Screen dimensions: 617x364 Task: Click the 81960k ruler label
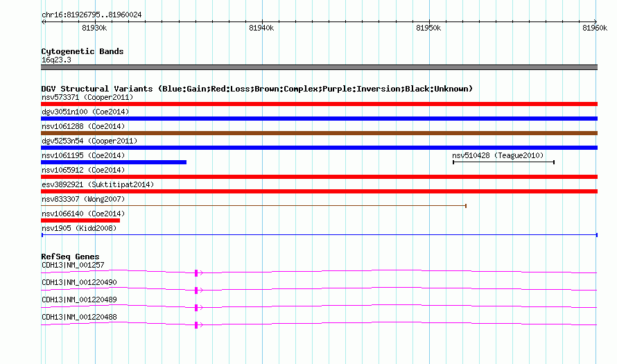pos(595,28)
